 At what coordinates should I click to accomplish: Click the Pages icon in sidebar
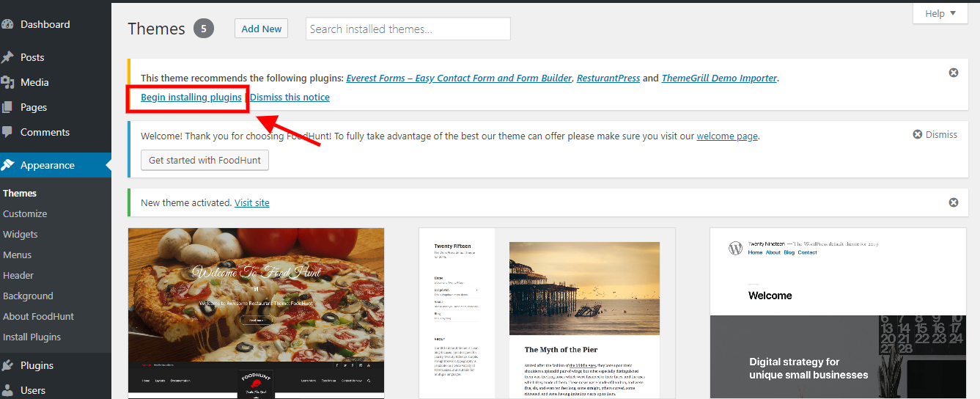(8, 107)
